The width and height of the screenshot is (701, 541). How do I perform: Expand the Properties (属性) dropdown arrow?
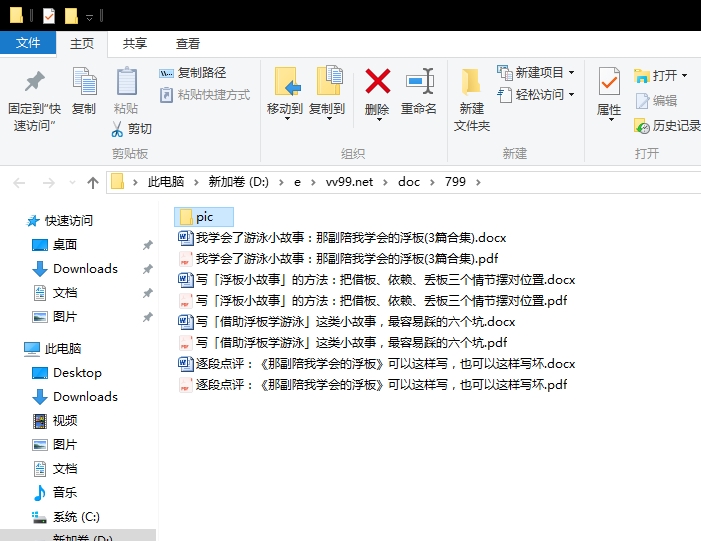pos(611,119)
